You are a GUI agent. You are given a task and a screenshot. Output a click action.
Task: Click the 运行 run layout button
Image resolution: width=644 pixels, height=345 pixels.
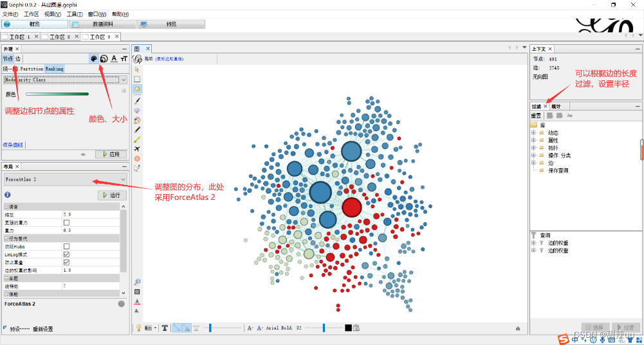[112, 195]
